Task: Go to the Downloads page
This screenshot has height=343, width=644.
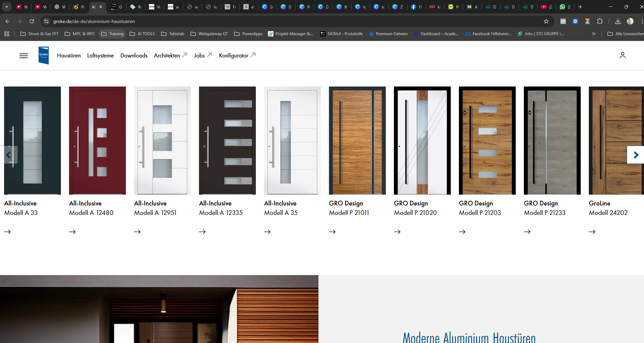Action: point(134,55)
